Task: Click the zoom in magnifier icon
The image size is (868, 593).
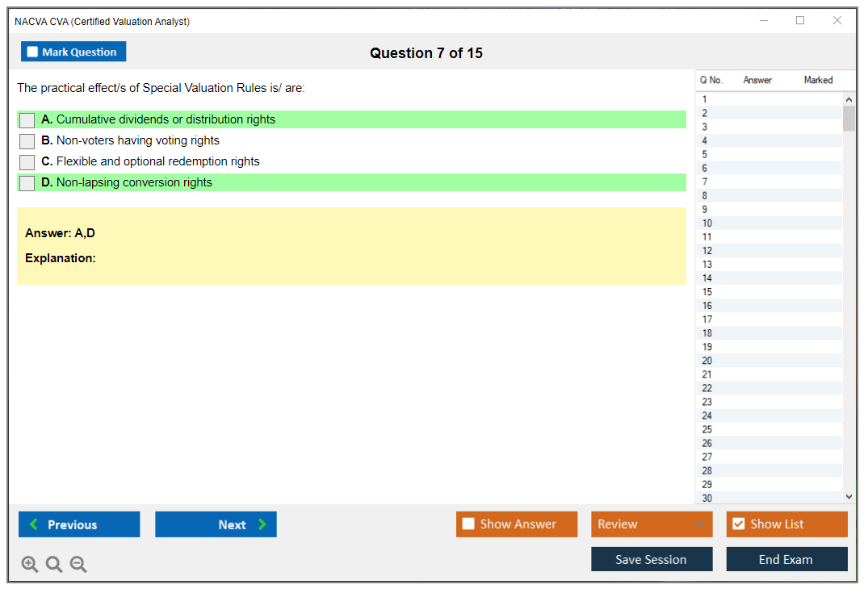Action: (x=30, y=565)
